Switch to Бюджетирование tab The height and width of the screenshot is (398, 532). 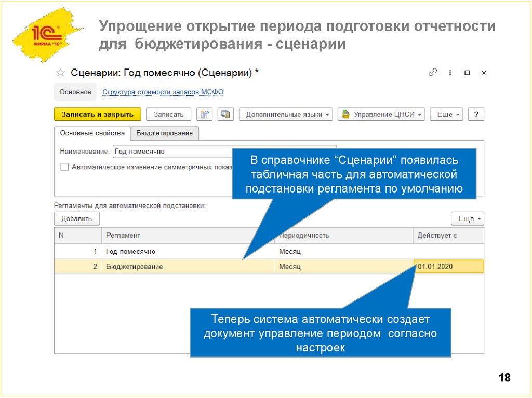pyautogui.click(x=165, y=133)
